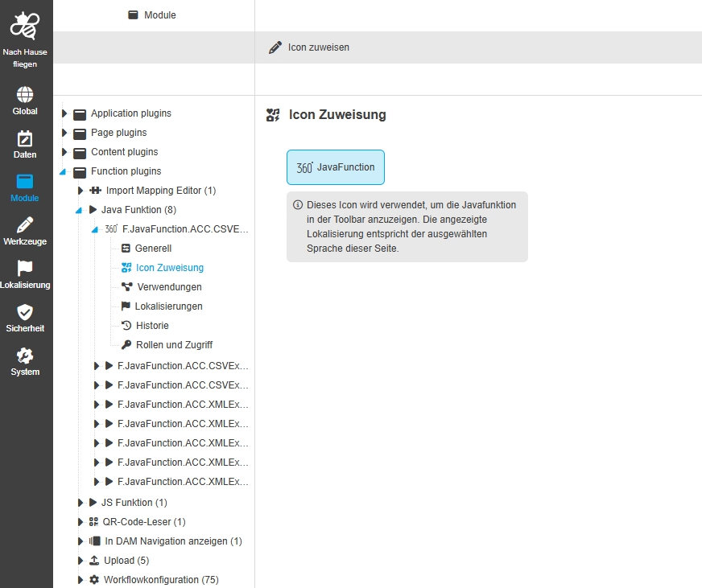Viewport: 702px width, 588px height.
Task: Open Historie in the tree
Action: pos(152,325)
